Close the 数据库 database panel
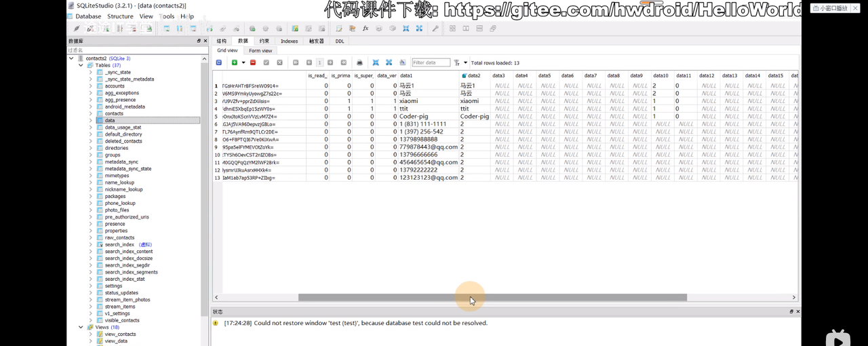The width and height of the screenshot is (868, 346). [205, 41]
